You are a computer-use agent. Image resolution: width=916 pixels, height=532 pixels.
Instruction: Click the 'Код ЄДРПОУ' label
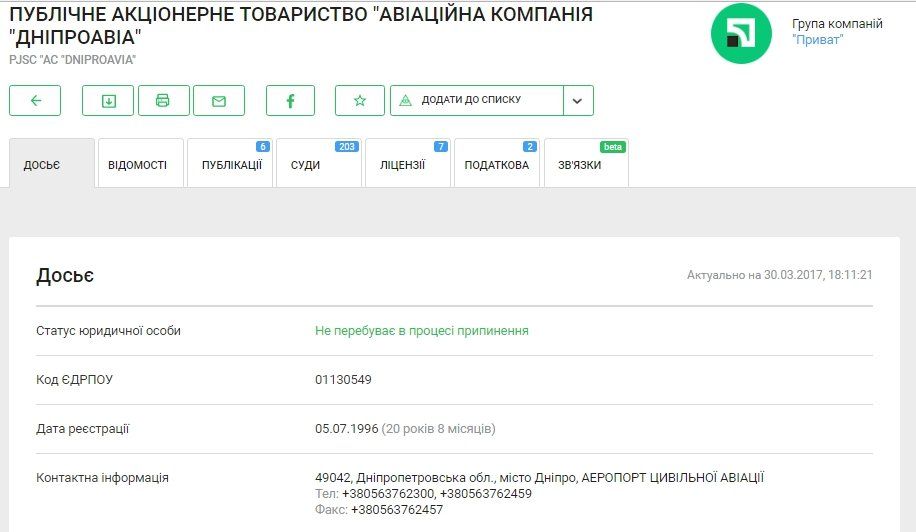[x=74, y=380]
